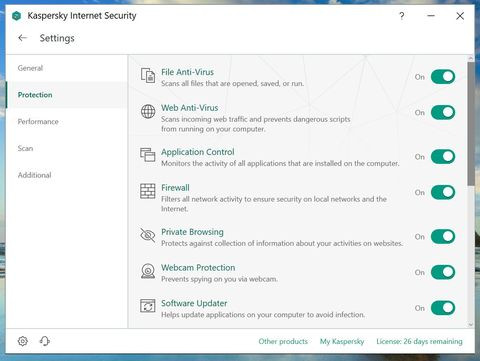Image resolution: width=480 pixels, height=361 pixels.
Task: Toggle the Software Updater switch
Action: point(443,308)
